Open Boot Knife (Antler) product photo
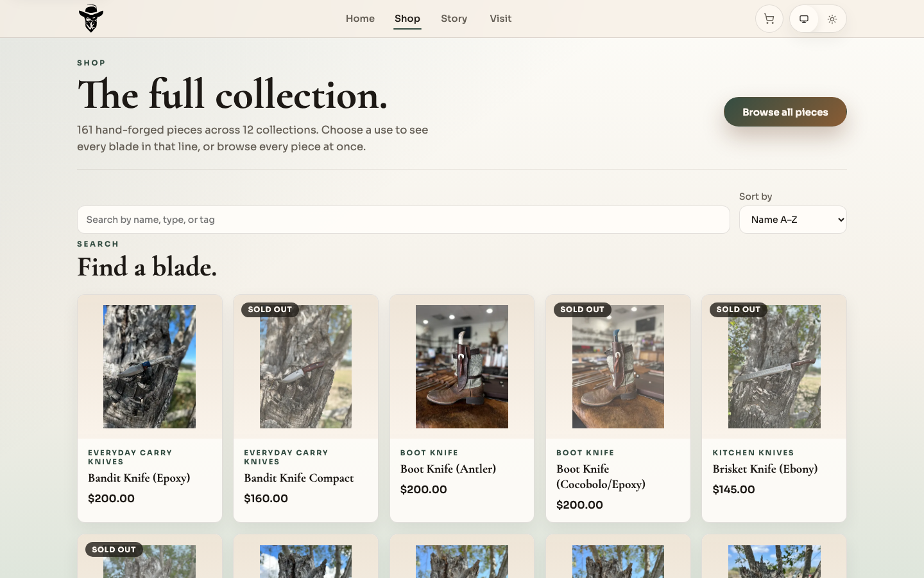Screen dimensions: 924x578 [x=462, y=367]
